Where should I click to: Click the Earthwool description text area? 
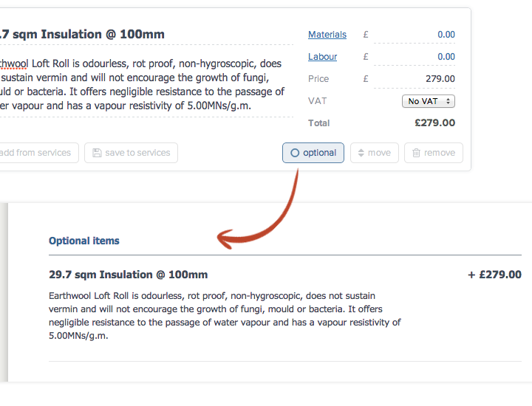coord(140,85)
